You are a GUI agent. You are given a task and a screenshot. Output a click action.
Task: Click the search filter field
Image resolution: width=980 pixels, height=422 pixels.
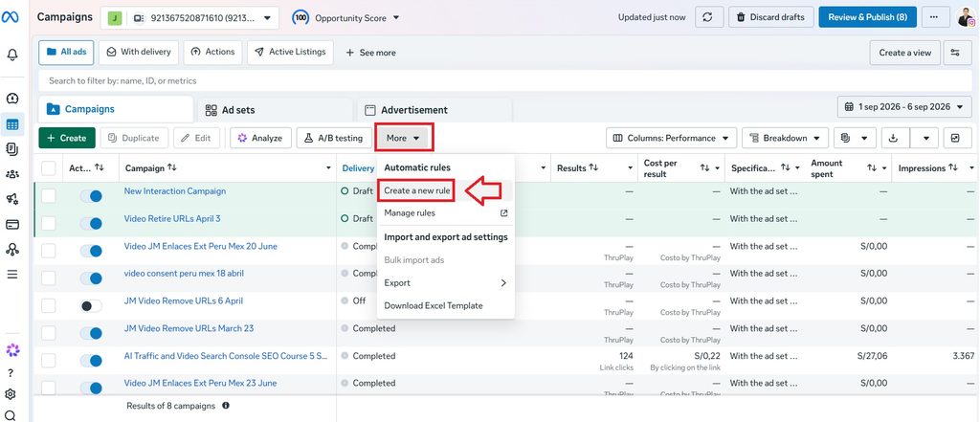click(505, 80)
